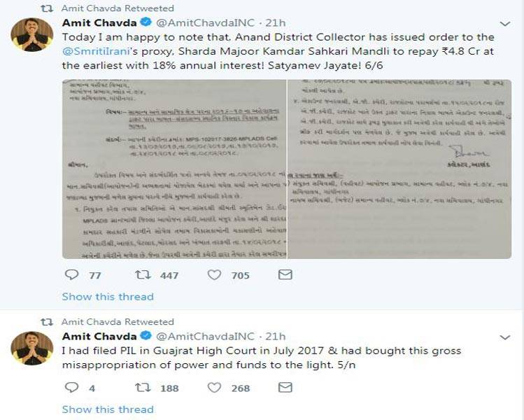Open @SmritiIrani's mentioned profile
Screen dimensions: 524x420
coord(94,51)
